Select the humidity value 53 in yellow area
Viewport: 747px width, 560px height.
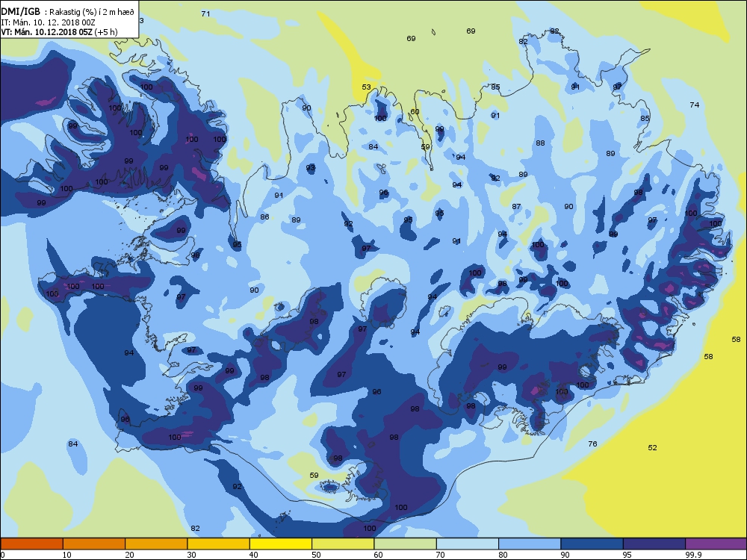tap(366, 87)
